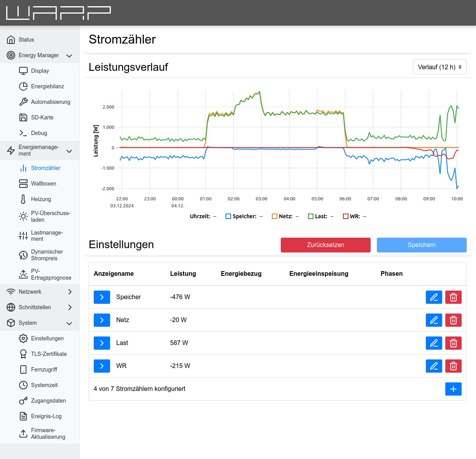Collapse the Energy Manager section
Viewport: 476px width, 459px height.
[69, 55]
